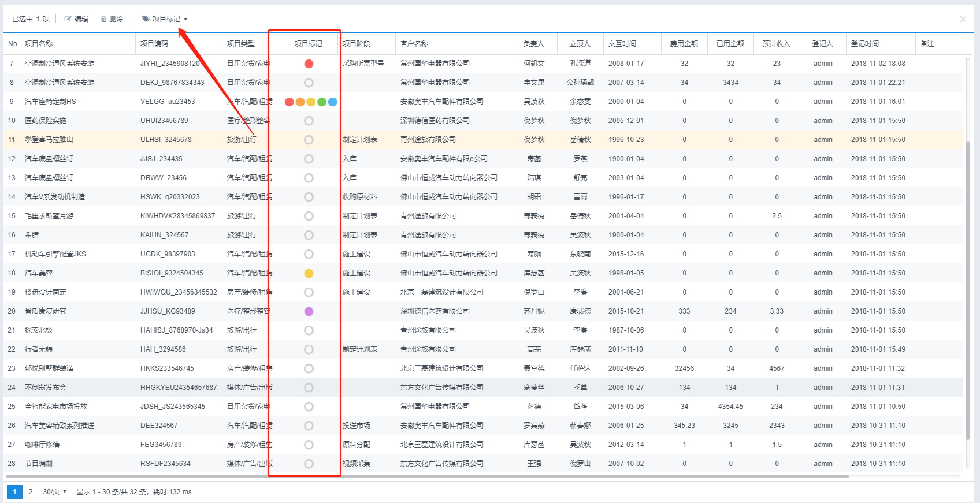Click the date 2015-12-16 in row 17
Image resolution: width=980 pixels, height=503 pixels.
point(626,254)
